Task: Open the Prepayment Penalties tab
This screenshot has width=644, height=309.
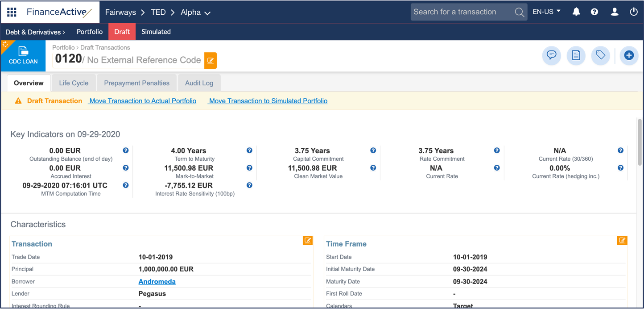Action: (136, 83)
